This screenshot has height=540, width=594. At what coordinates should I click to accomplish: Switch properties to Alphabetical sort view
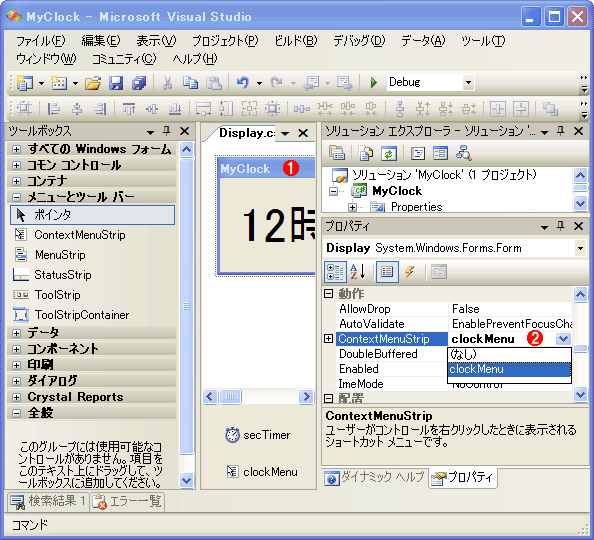click(x=358, y=272)
